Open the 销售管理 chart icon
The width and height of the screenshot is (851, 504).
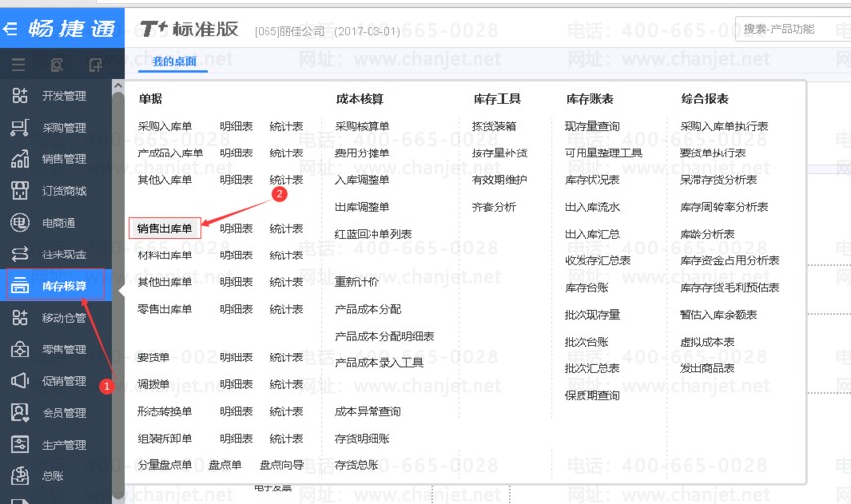20,159
